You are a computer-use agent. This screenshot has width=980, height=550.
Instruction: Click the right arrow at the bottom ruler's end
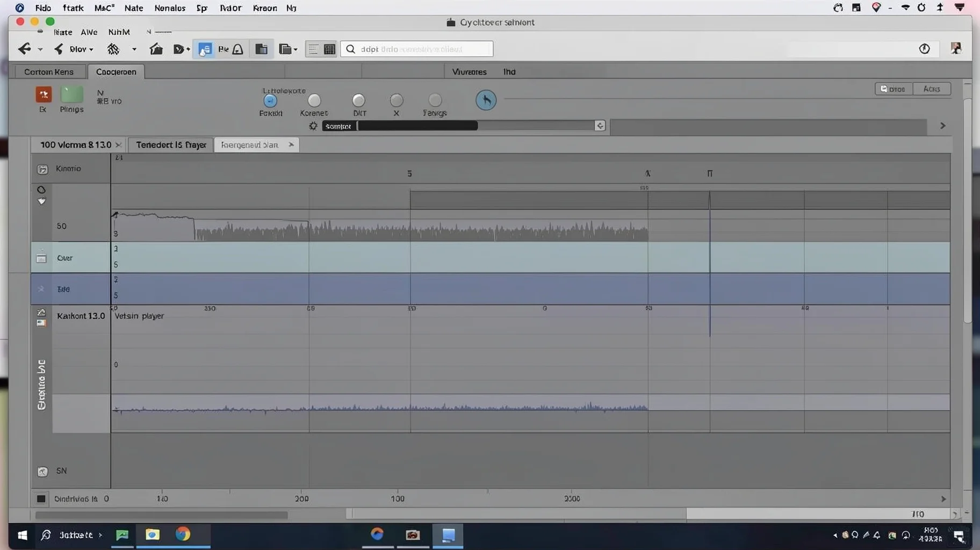943,499
